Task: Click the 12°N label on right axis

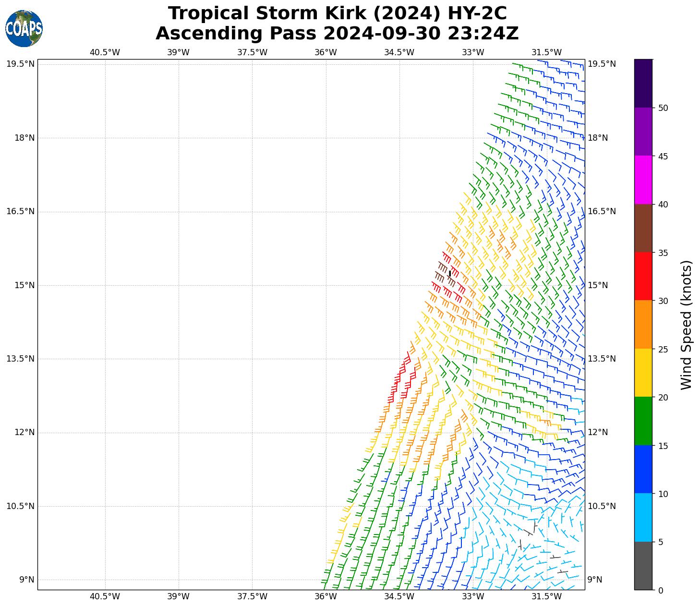Action: [x=598, y=432]
